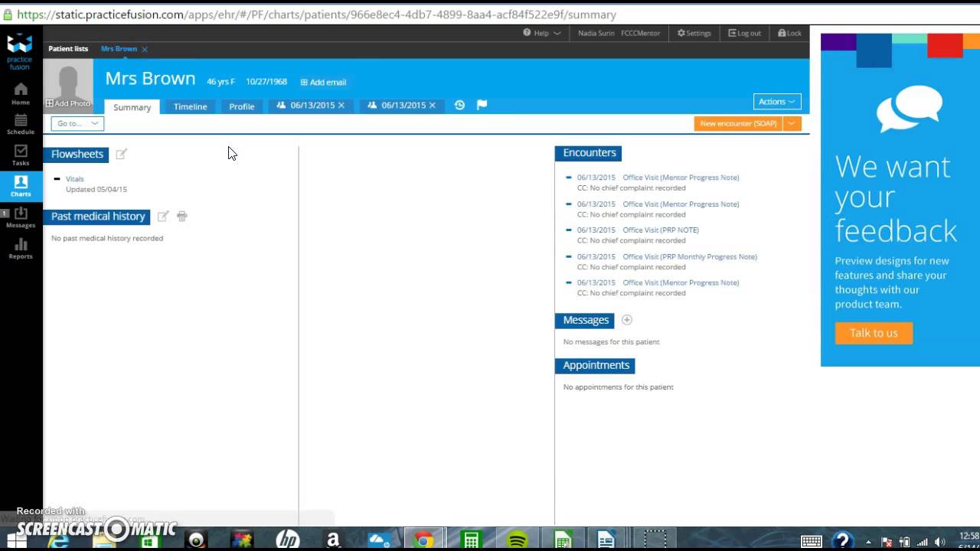Click the flag icon next to encounter tabs
Image resolution: width=980 pixels, height=551 pixels.
click(482, 105)
